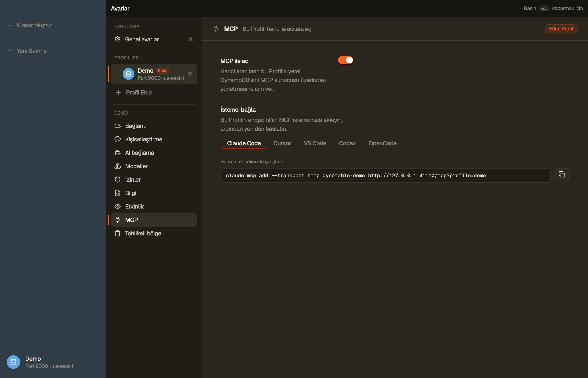Disable the MCP ile aç toggle
This screenshot has width=588, height=378.
[x=345, y=60]
